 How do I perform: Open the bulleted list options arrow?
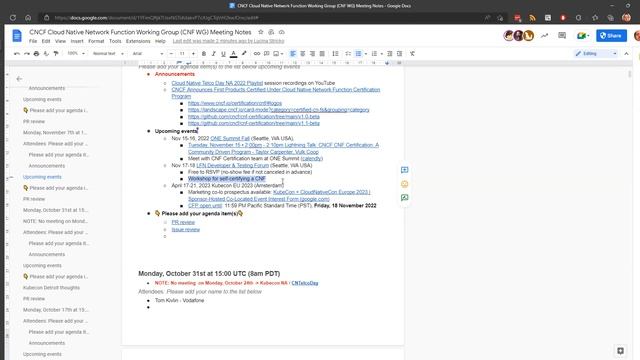(x=365, y=53)
